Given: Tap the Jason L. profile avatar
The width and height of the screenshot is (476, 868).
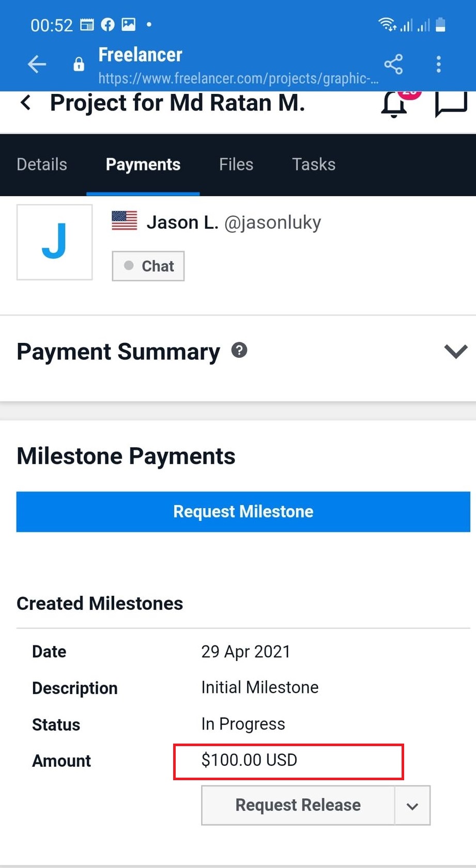Looking at the screenshot, I should (x=55, y=242).
